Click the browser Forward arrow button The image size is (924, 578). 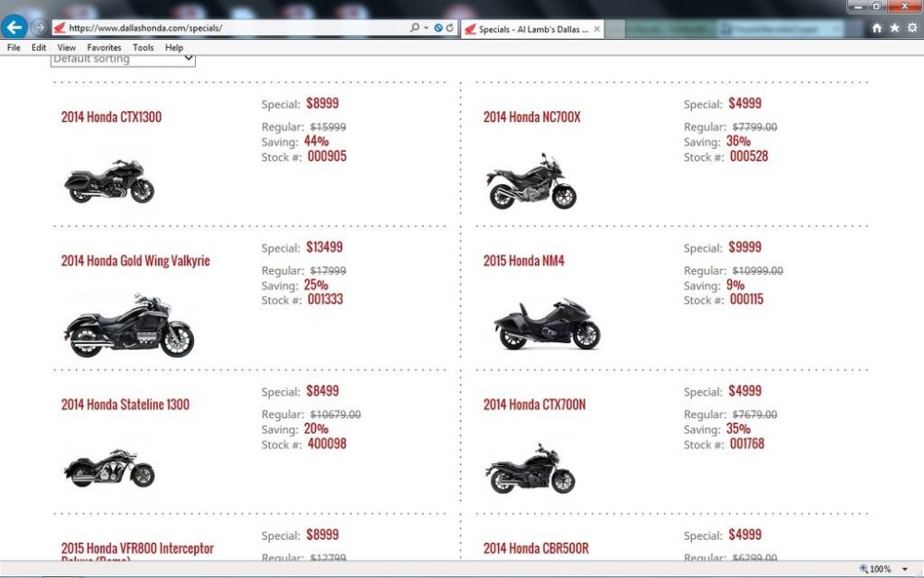[x=39, y=28]
